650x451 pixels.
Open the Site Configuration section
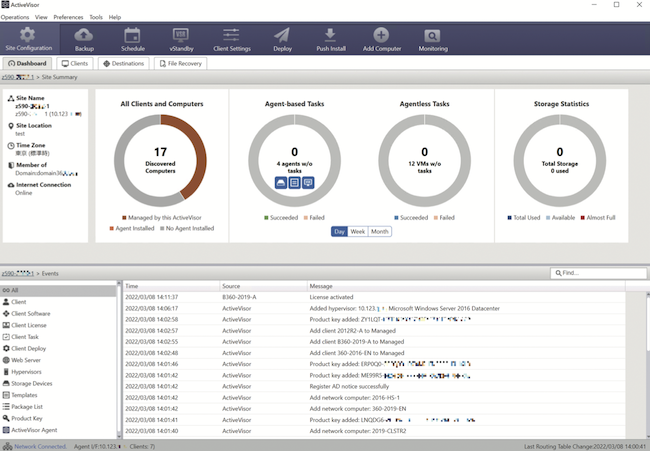[28, 40]
